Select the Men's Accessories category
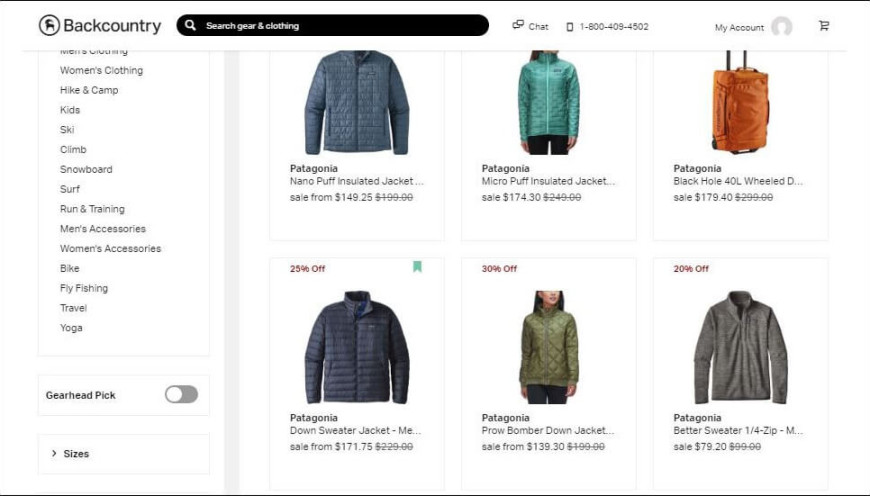This screenshot has width=870, height=496. click(x=103, y=229)
